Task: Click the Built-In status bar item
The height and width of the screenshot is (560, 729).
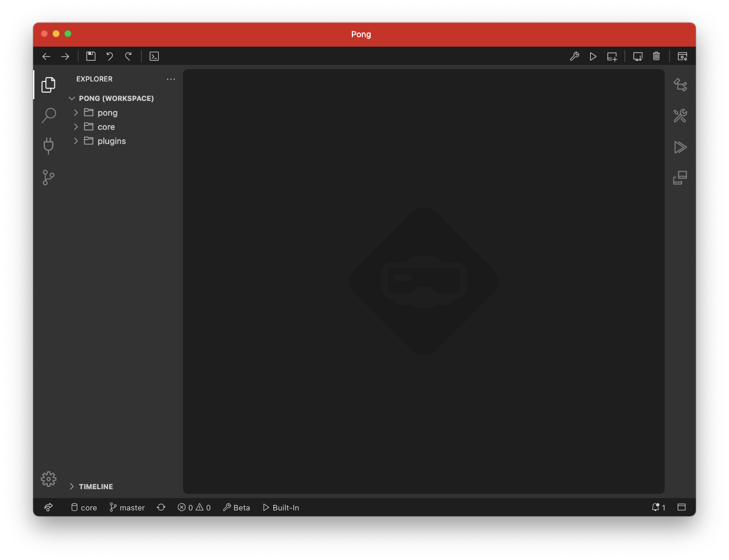Action: pos(281,507)
